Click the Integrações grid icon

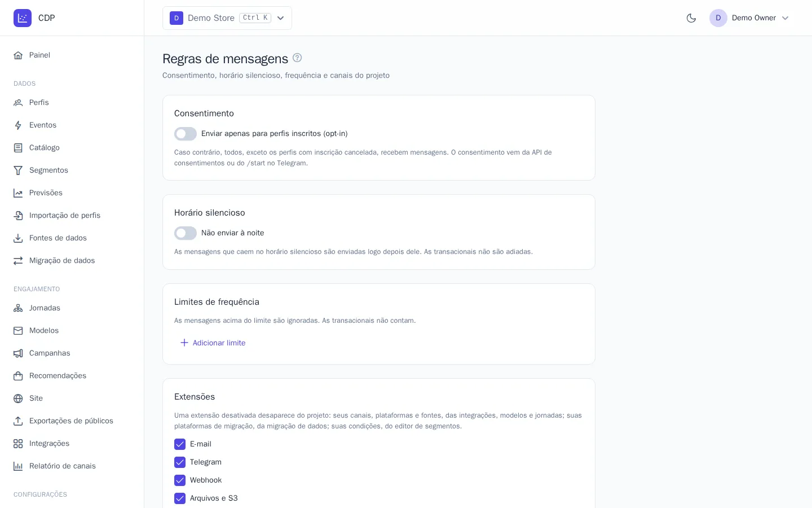(18, 444)
